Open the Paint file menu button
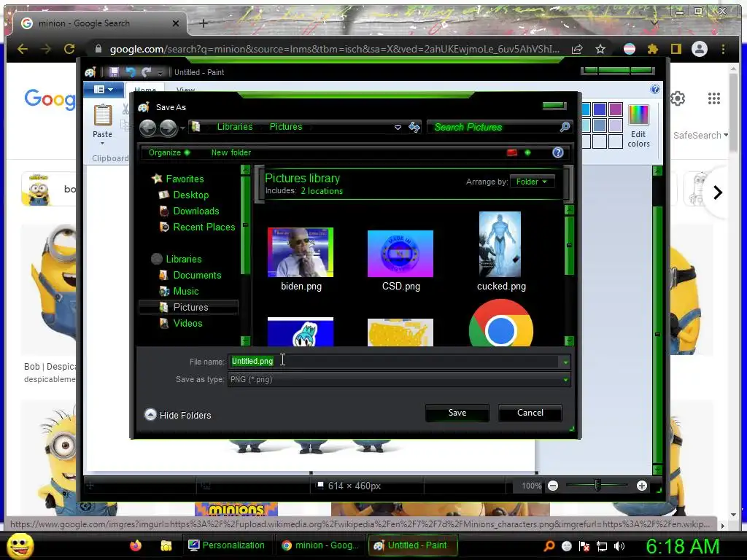This screenshot has height=560, width=747. pyautogui.click(x=104, y=89)
